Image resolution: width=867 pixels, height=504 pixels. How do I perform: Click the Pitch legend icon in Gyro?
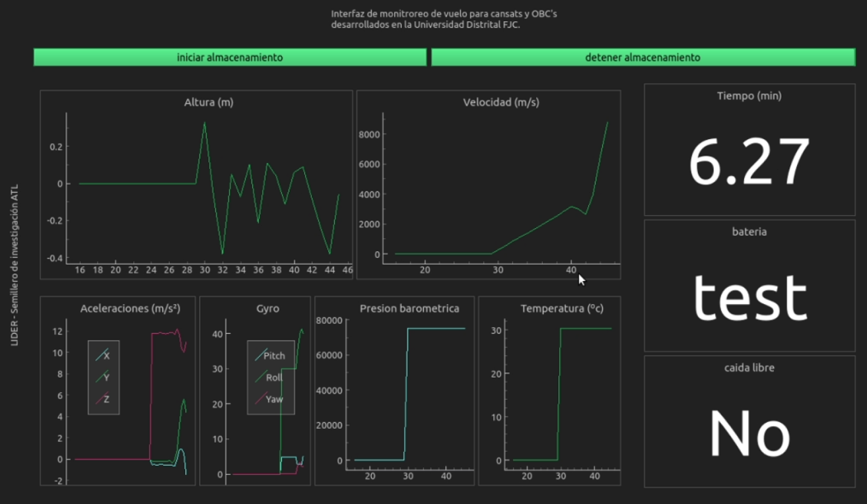259,356
